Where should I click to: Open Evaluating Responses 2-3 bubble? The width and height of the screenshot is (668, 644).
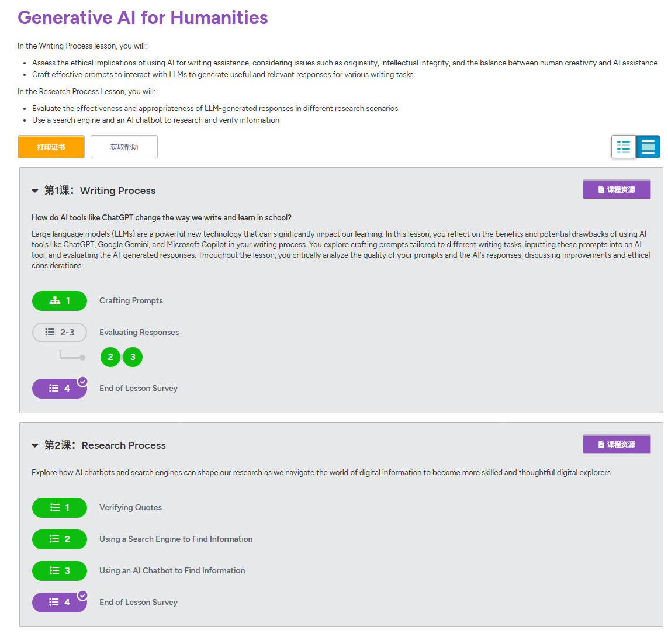60,332
